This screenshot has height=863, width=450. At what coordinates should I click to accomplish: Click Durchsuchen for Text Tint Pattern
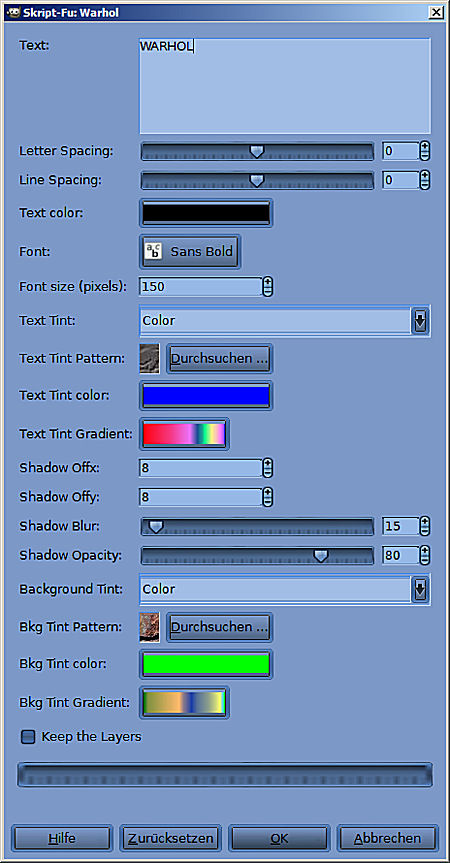219,359
